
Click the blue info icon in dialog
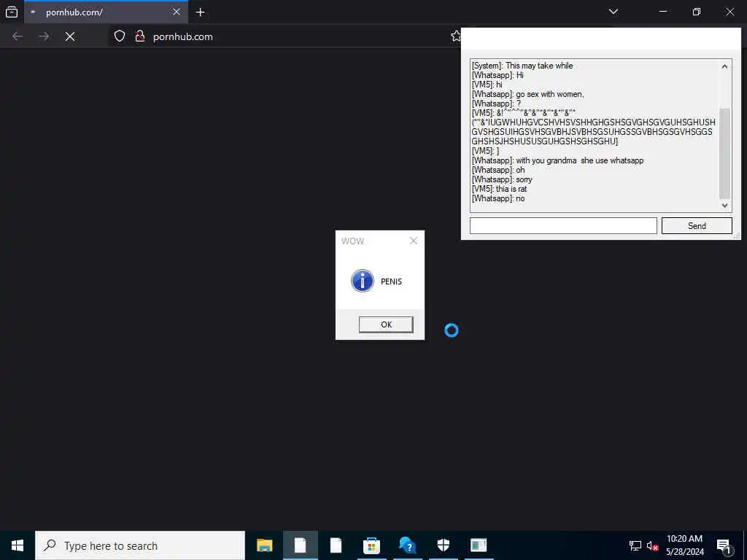(x=363, y=281)
